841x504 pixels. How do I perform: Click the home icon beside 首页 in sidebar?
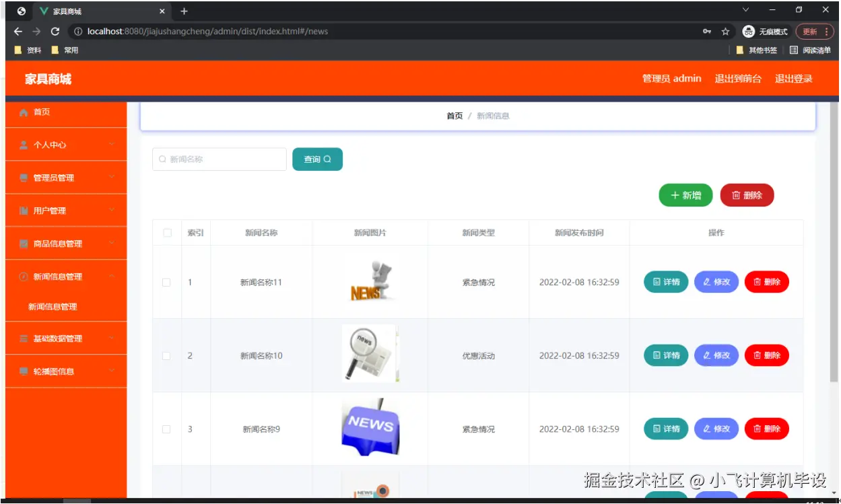[24, 112]
